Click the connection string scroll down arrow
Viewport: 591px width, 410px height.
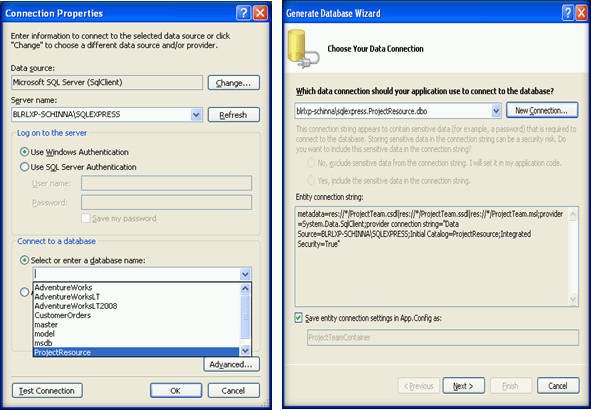[573, 299]
